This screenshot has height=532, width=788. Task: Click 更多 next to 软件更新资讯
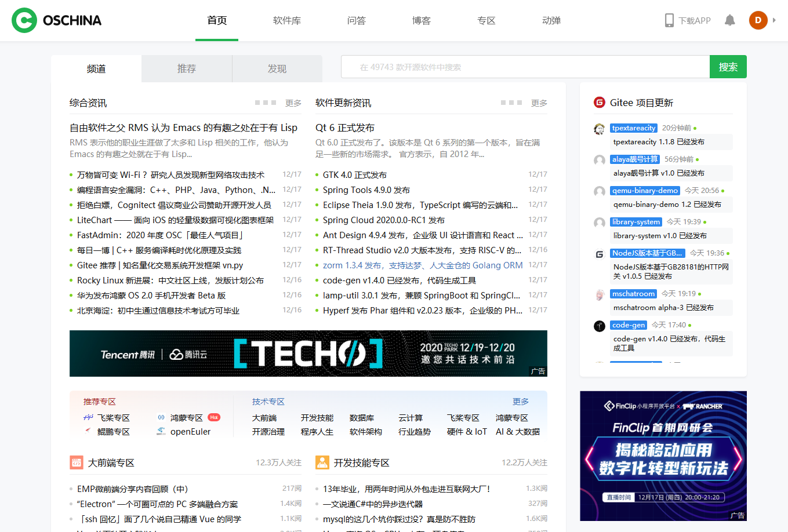point(539,102)
